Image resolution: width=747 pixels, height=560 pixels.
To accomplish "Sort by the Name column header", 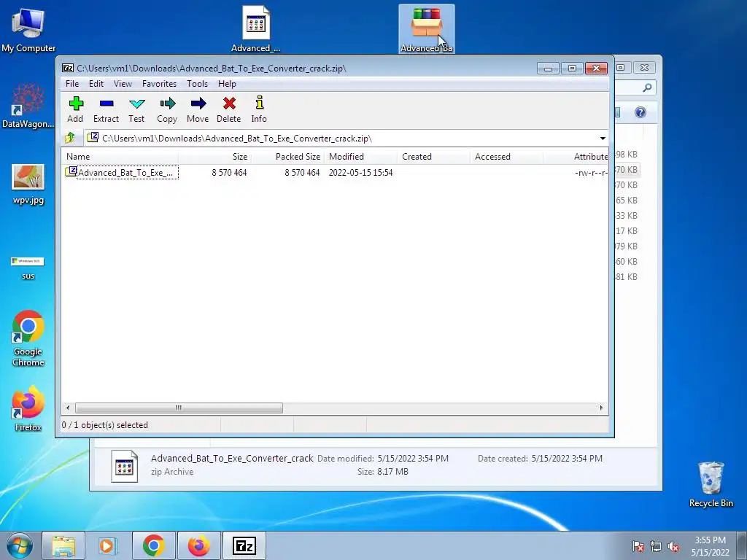I will point(120,157).
